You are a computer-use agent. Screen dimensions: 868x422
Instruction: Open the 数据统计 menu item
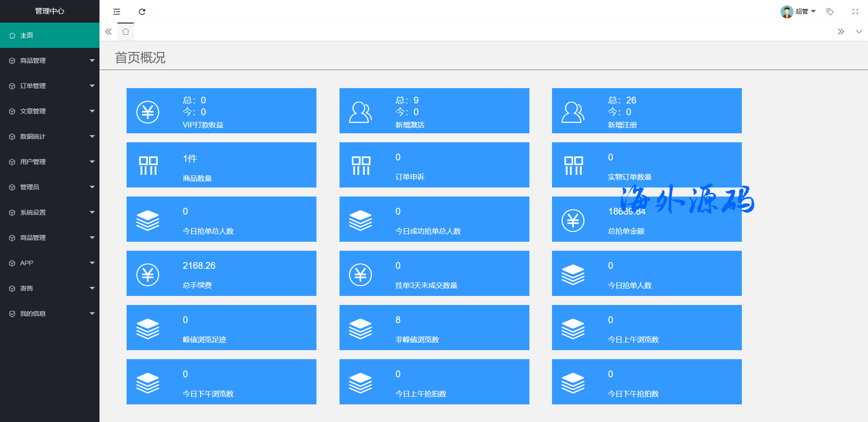click(x=50, y=136)
